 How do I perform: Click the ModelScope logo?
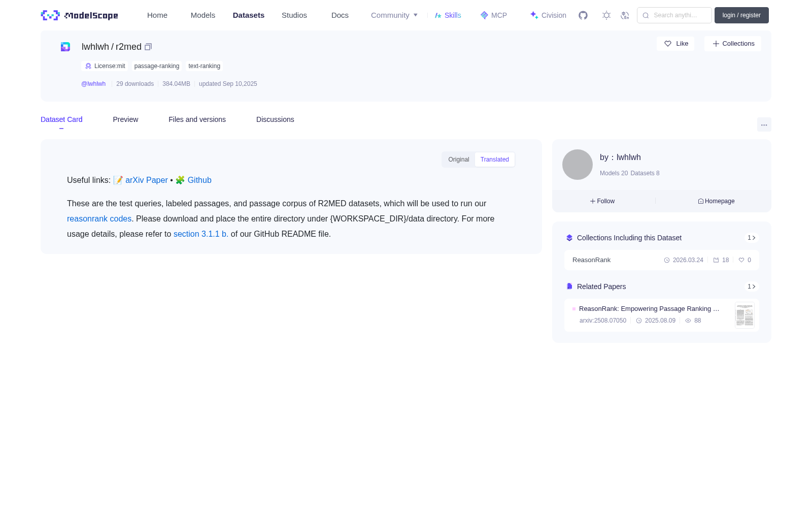click(80, 15)
